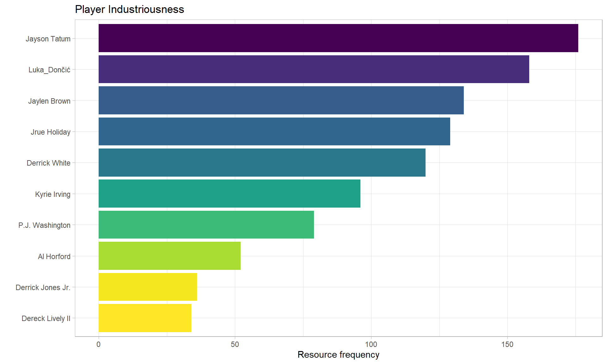This screenshot has width=607, height=364.
Task: Click the P.J. Washington axis label
Action: [44, 225]
